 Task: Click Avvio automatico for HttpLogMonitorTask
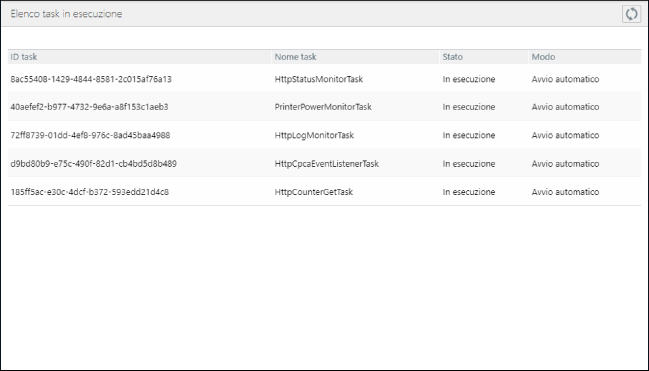[x=565, y=135]
